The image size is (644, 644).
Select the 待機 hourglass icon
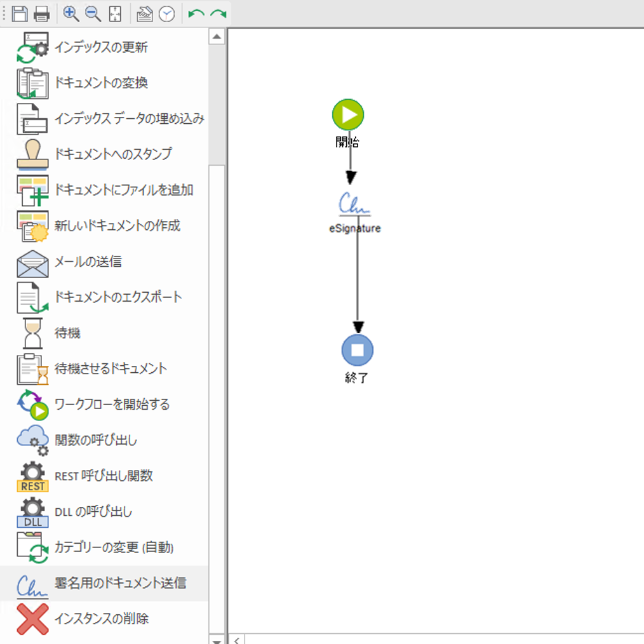[32, 333]
